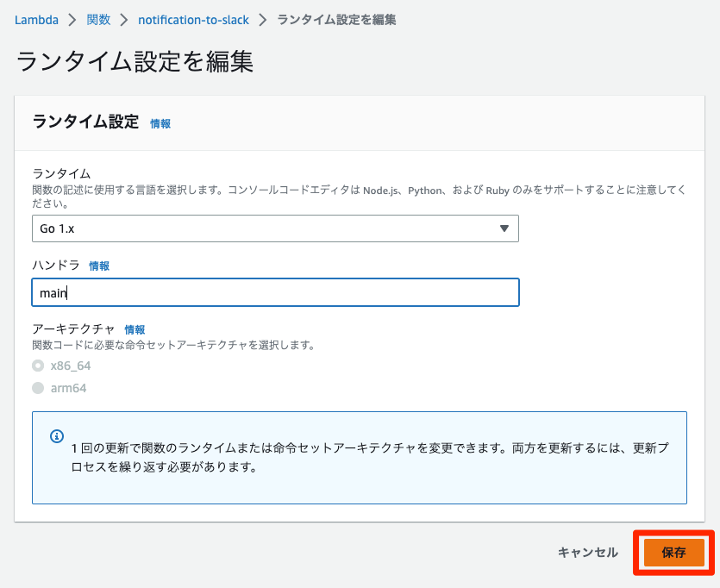Open 関数 in the breadcrumb
The image size is (720, 588).
(98, 19)
